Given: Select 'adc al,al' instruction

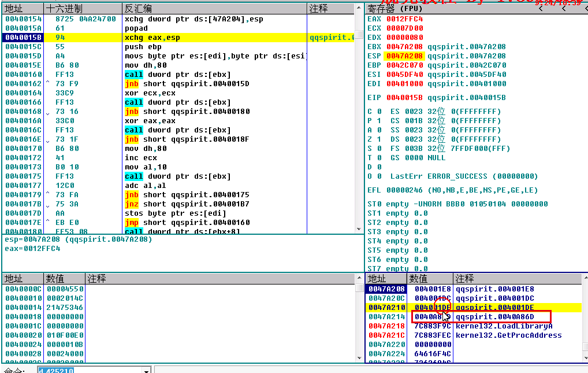Looking at the screenshot, I should 145,186.
